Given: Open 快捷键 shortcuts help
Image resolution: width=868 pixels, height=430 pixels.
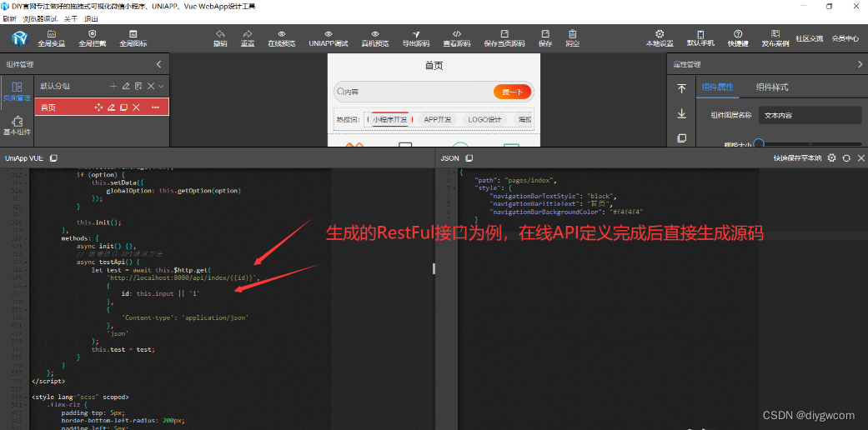Looking at the screenshot, I should point(738,38).
